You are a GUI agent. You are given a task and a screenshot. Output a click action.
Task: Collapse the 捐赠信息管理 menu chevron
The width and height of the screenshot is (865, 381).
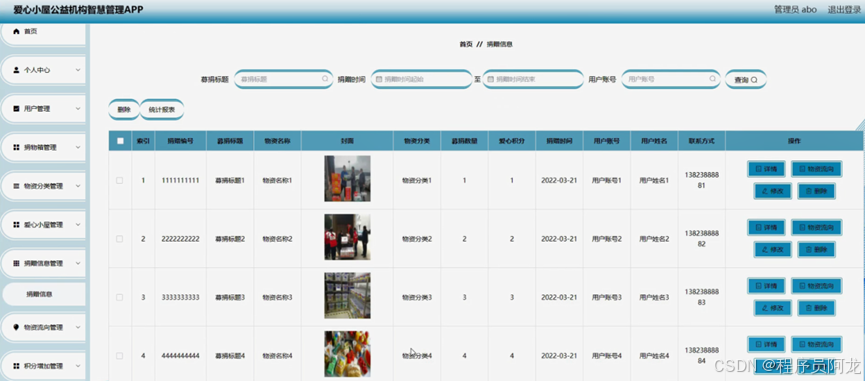(x=78, y=263)
